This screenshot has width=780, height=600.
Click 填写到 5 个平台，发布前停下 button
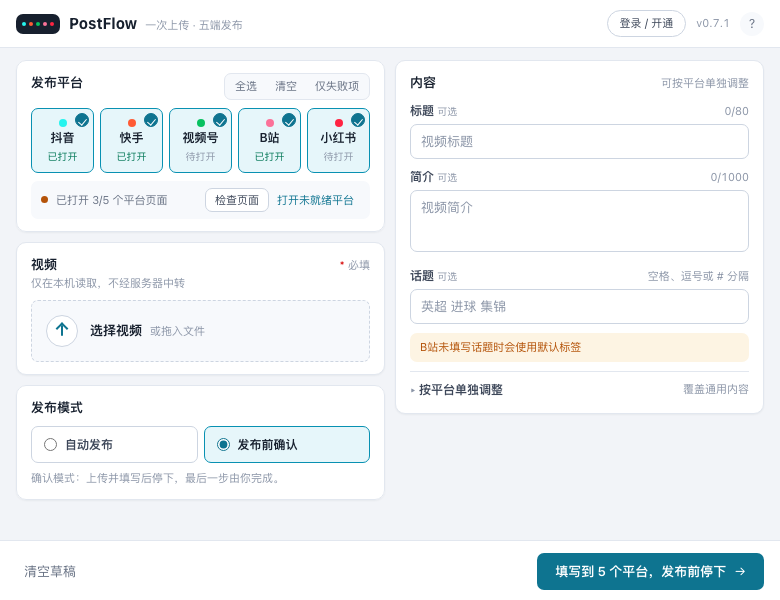coord(650,571)
